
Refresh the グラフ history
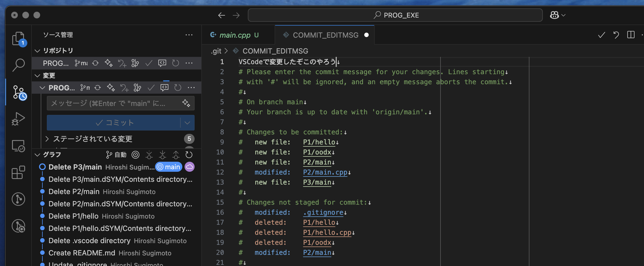(189, 155)
